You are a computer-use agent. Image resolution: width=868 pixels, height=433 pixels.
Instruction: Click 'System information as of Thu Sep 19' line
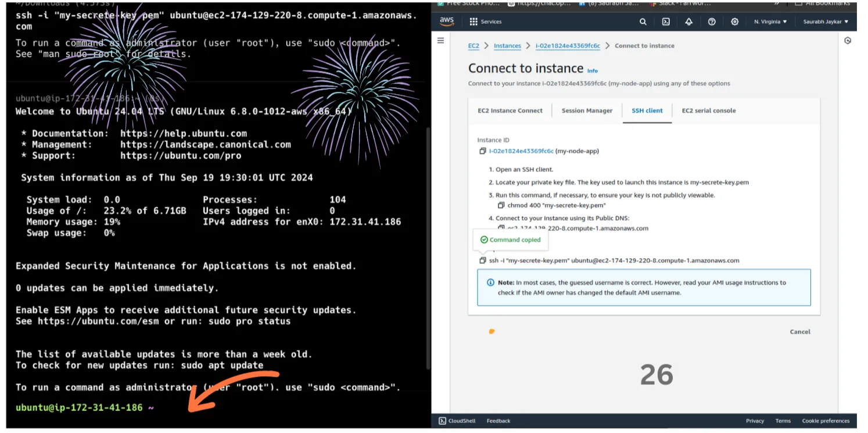coord(167,178)
